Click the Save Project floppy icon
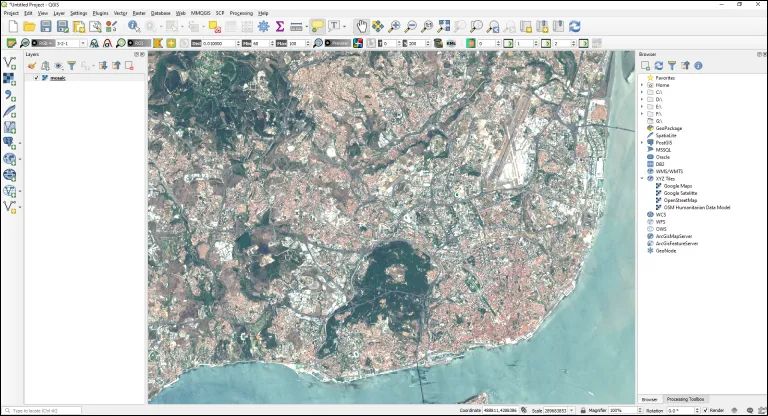The width and height of the screenshot is (768, 416). click(x=46, y=26)
